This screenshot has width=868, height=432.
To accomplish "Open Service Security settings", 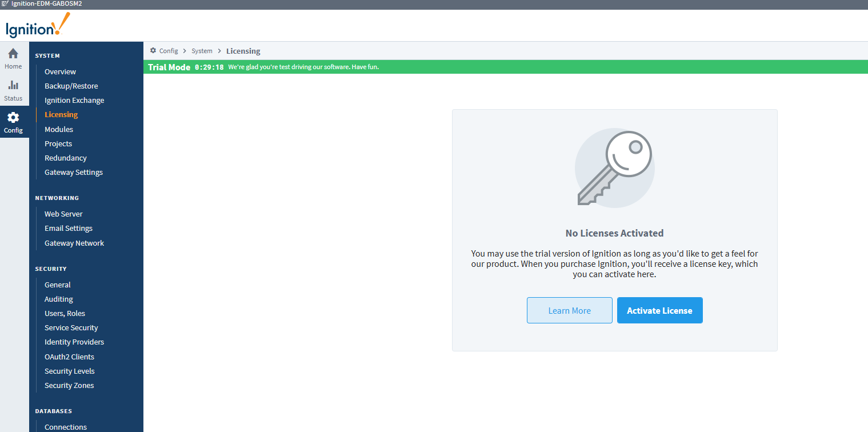I will (x=71, y=327).
